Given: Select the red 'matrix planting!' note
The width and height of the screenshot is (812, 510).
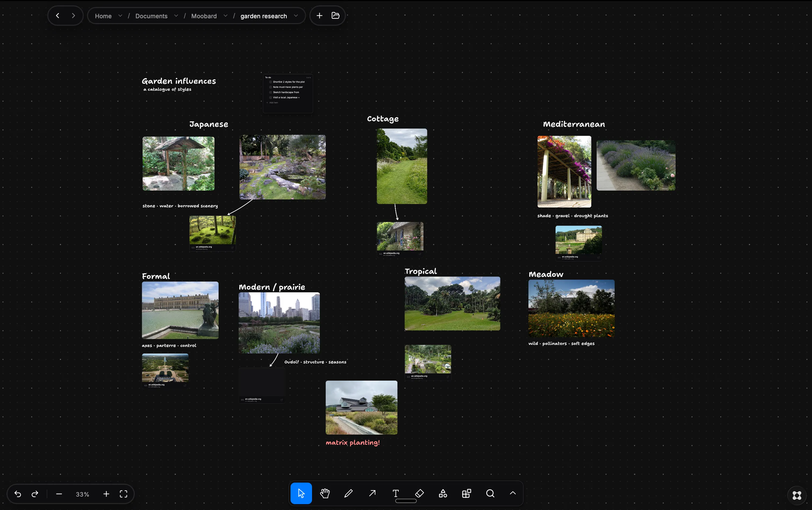Looking at the screenshot, I should coord(353,443).
